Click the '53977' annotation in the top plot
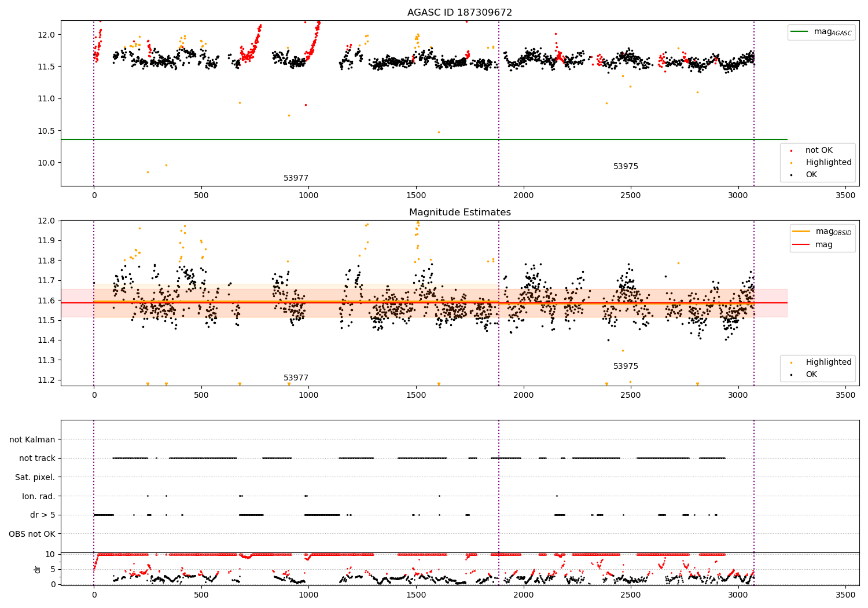 tap(296, 178)
